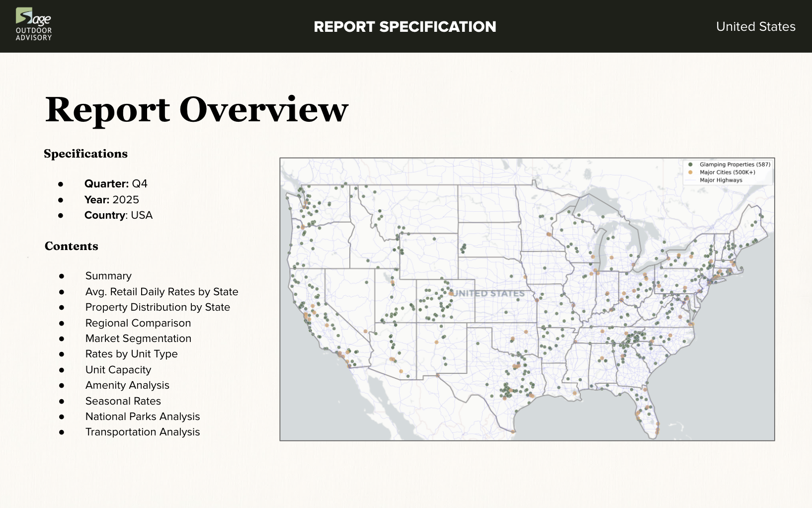The image size is (812, 508).
Task: Go to National Parks Analysis
Action: pos(143,417)
